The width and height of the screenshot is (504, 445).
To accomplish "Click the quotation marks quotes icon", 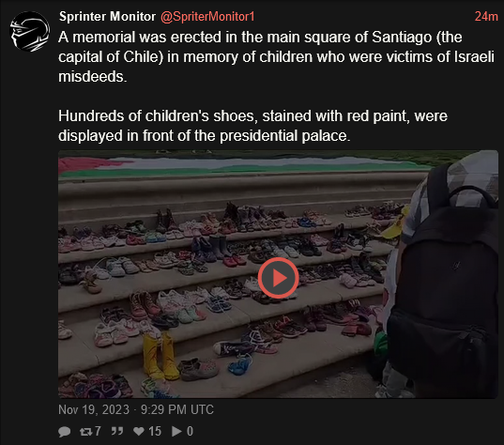I will click(117, 431).
